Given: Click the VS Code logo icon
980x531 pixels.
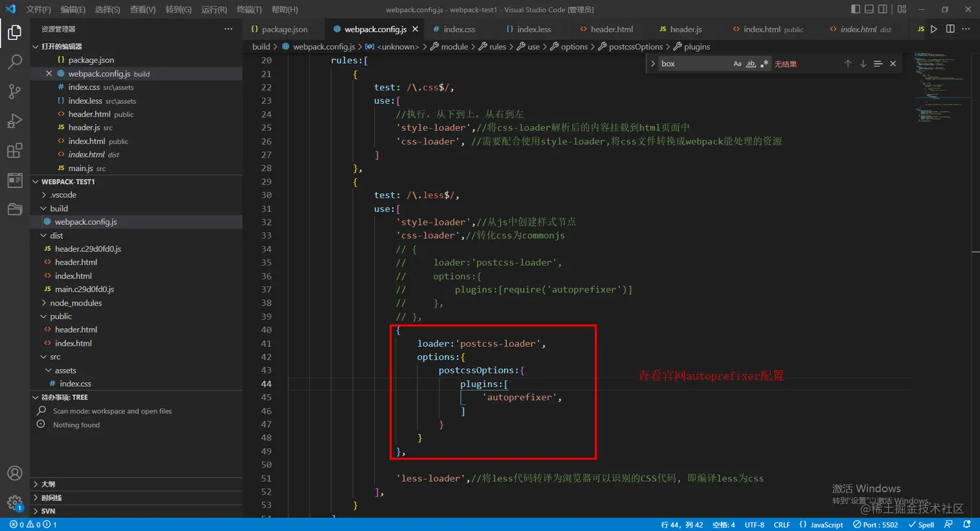Looking at the screenshot, I should (10, 9).
